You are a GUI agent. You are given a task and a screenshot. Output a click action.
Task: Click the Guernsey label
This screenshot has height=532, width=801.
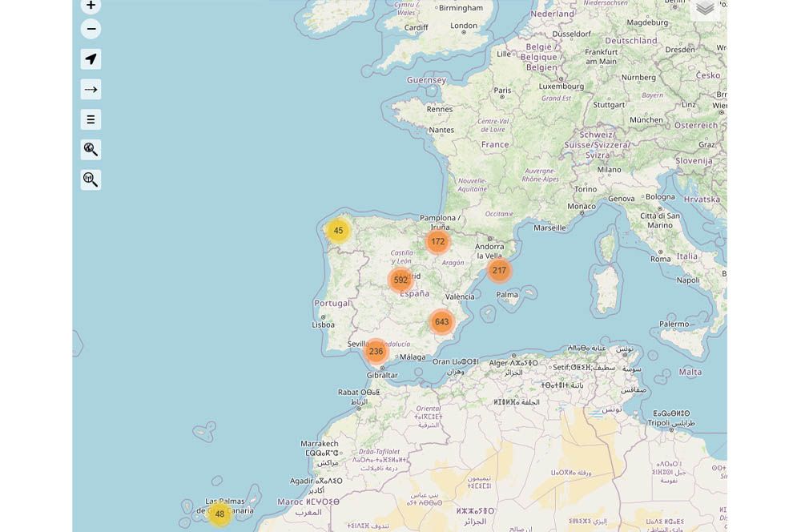427,80
